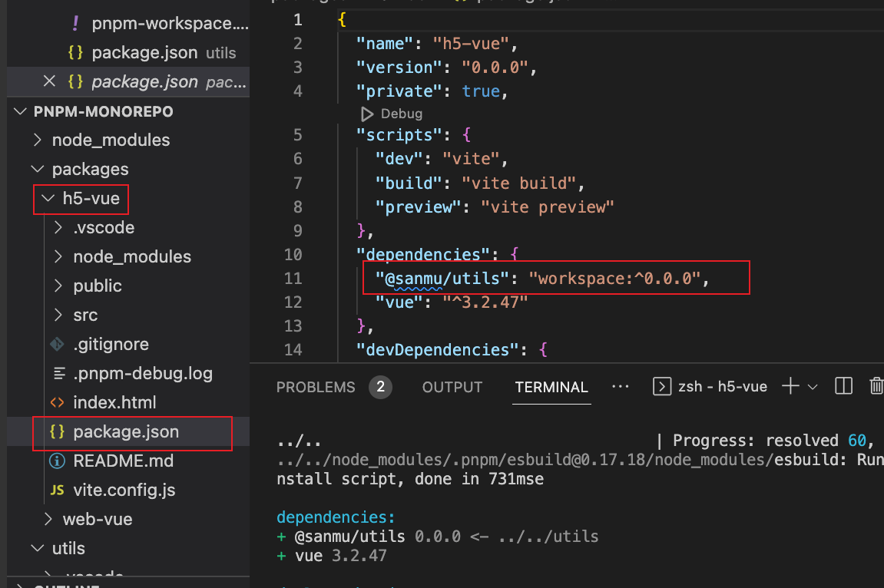Open the zsh - h5-vue terminal shell icon
This screenshot has width=884, height=588.
661,386
